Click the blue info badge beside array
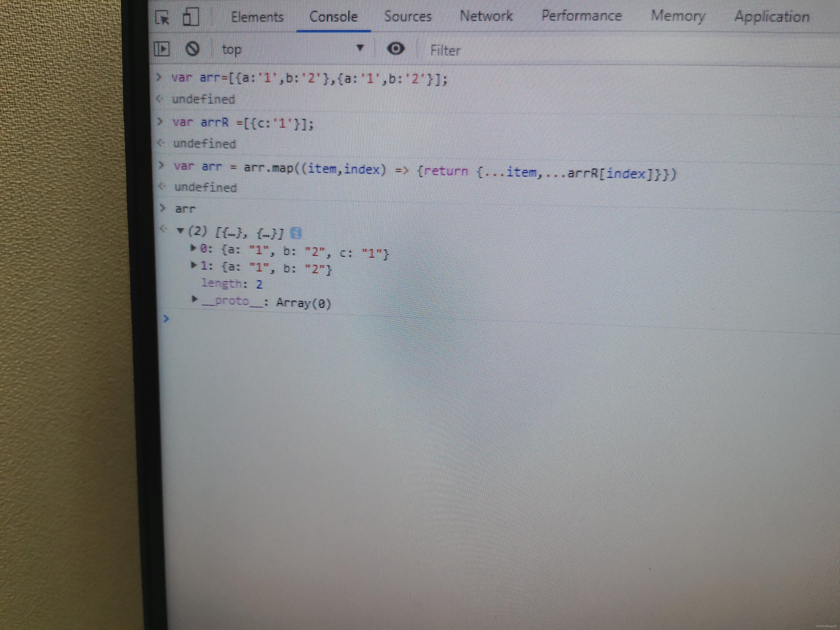Image resolution: width=840 pixels, height=630 pixels. click(x=296, y=233)
